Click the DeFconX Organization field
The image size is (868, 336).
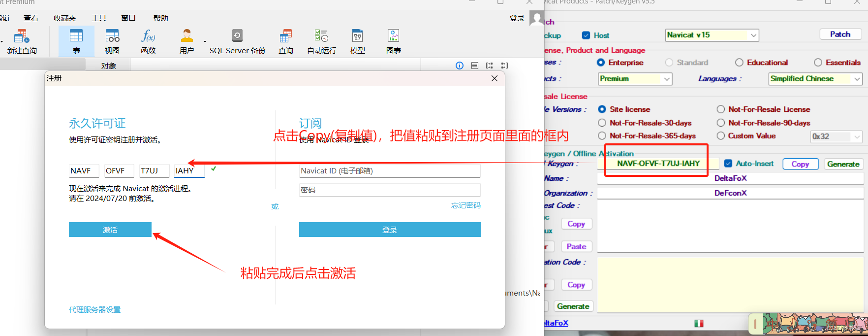(730, 193)
